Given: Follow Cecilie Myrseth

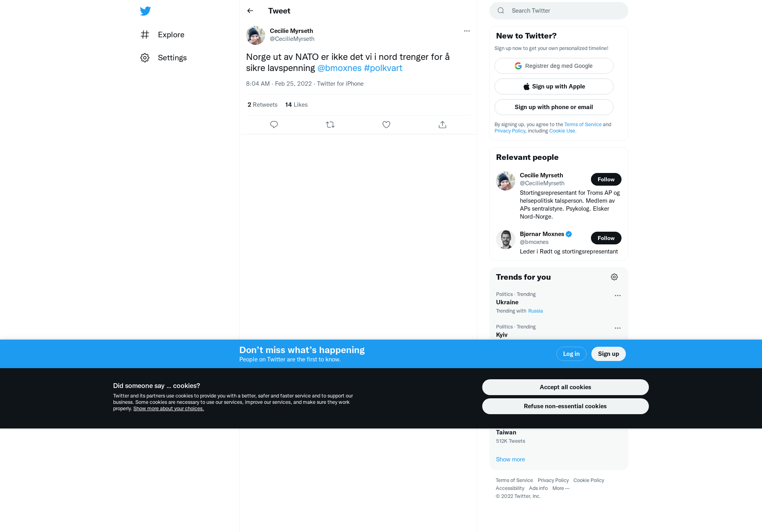Looking at the screenshot, I should pos(606,179).
